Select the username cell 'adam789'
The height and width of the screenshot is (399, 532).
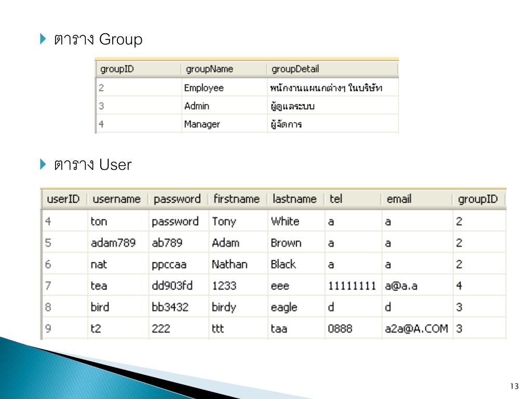118,243
